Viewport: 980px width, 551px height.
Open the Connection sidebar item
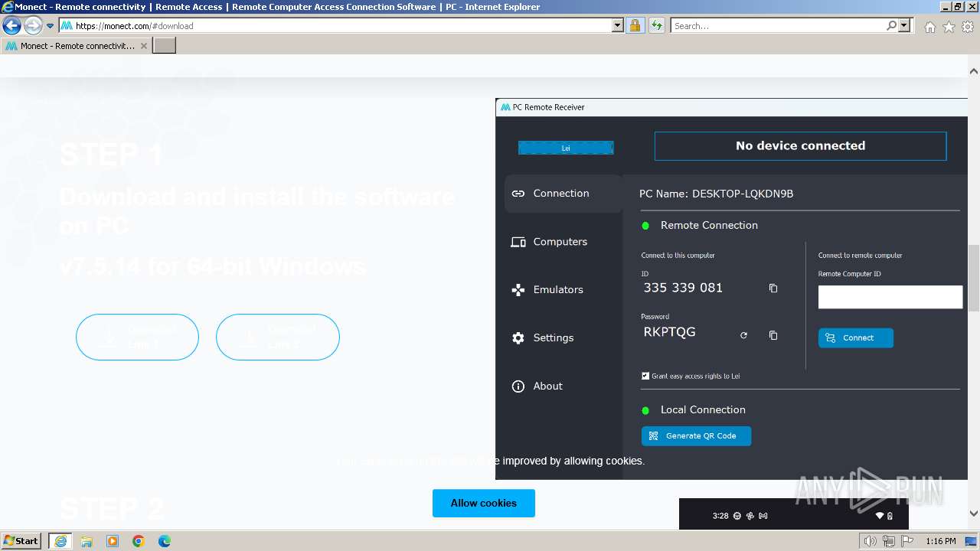pyautogui.click(x=563, y=194)
